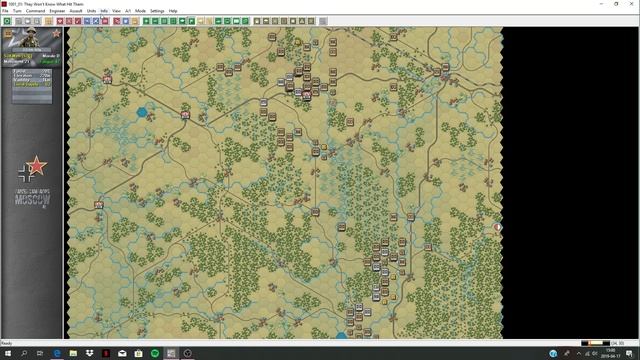Screen dimensions: 640x360
Task: Click the lone gray icon ending the toolbar
Action: [323, 21]
